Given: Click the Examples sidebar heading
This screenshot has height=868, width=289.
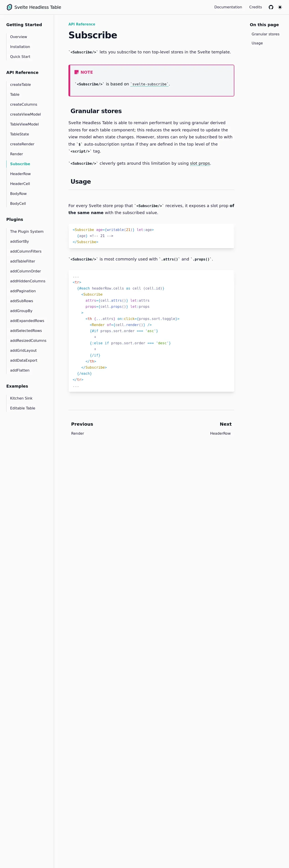Looking at the screenshot, I should click(17, 386).
